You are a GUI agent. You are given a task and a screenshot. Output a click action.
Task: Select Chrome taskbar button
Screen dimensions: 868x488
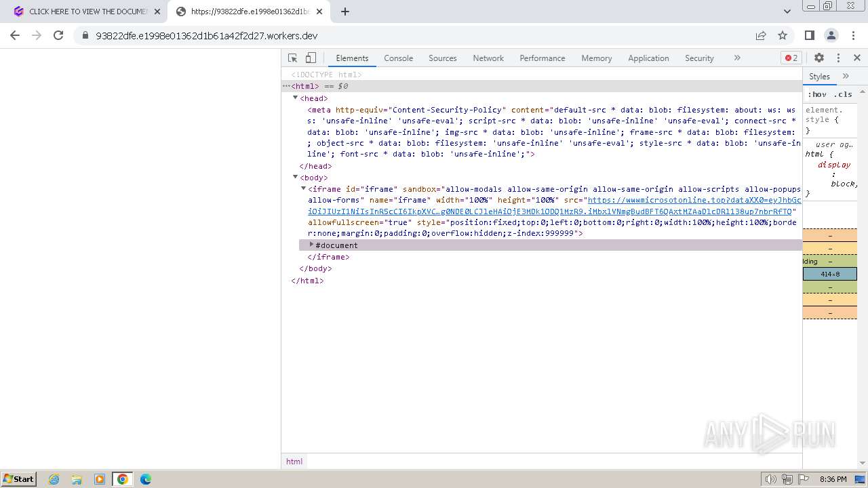(122, 479)
